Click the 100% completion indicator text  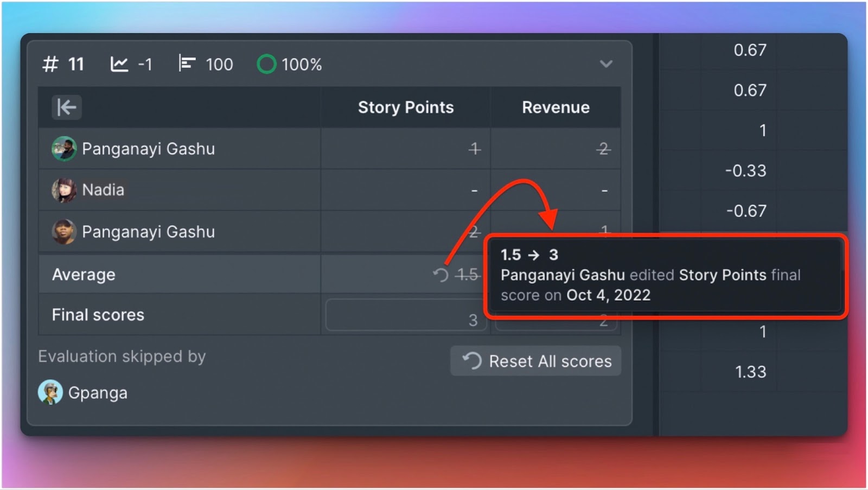click(x=302, y=65)
